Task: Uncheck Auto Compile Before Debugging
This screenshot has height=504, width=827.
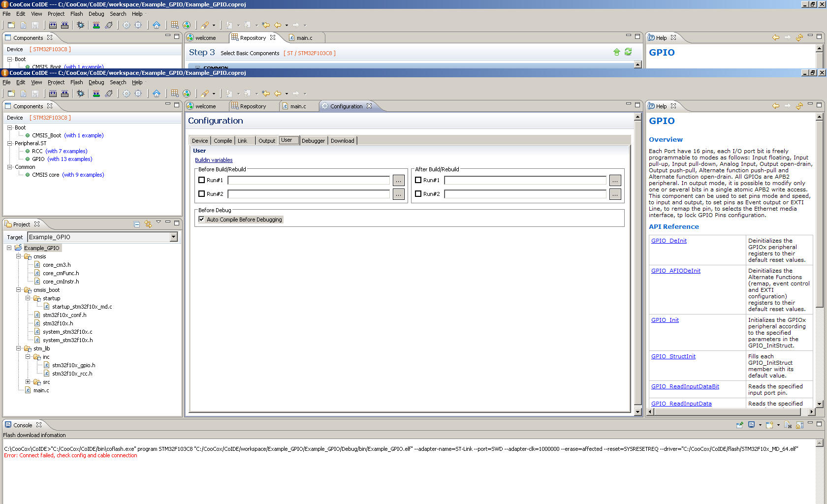Action: pyautogui.click(x=202, y=220)
